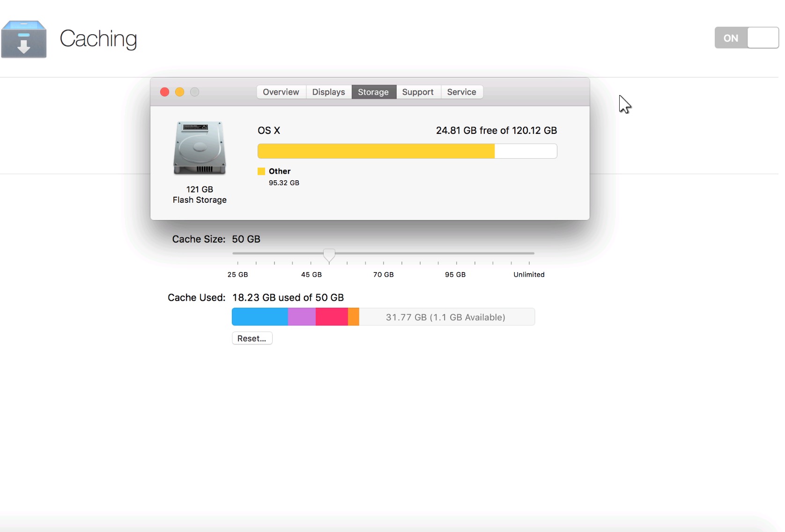The image size is (785, 532).
Task: Click the Cache Size slider thumb
Action: point(329,255)
